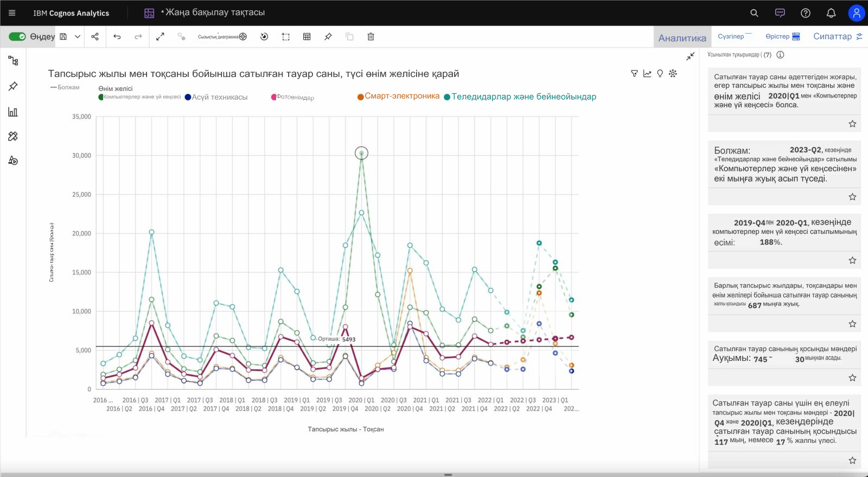Open the hamburger navigation menu
Screen dimensions: 868x477
tap(12, 13)
